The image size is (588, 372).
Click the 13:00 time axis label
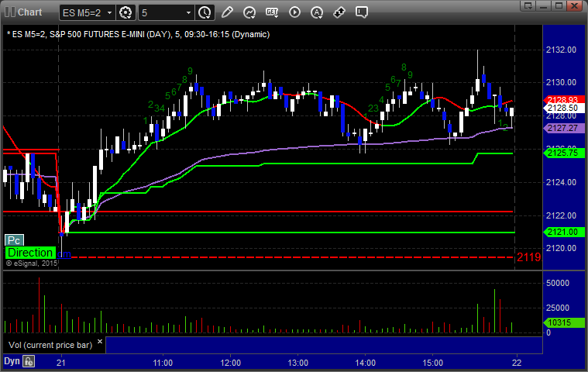pyautogui.click(x=297, y=363)
